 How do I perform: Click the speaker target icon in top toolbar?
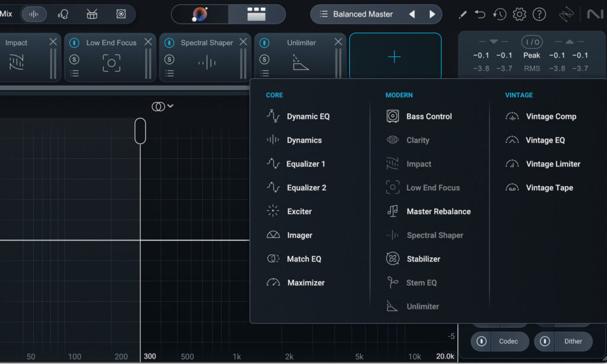[x=121, y=14]
